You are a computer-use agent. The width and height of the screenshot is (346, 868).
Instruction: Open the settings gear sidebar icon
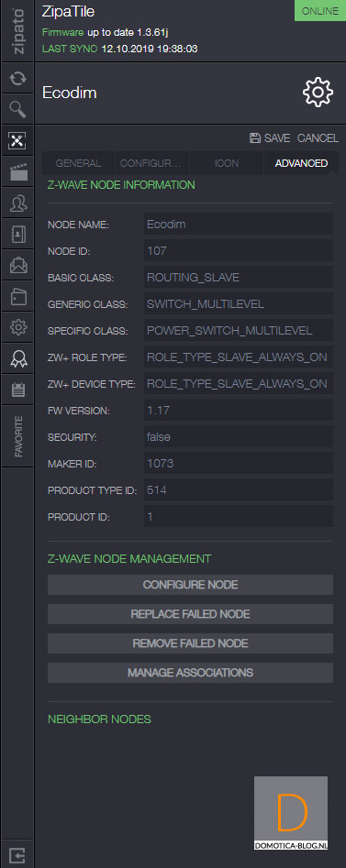click(x=17, y=328)
